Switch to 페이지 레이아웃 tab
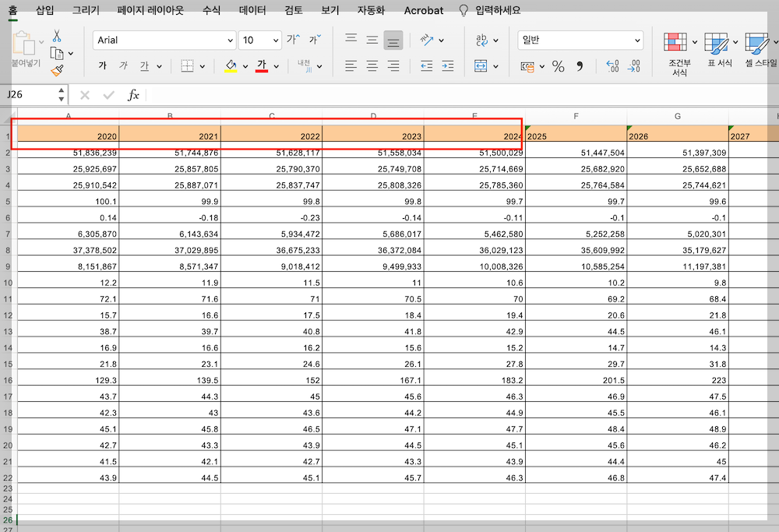This screenshot has width=779, height=532. [150, 10]
